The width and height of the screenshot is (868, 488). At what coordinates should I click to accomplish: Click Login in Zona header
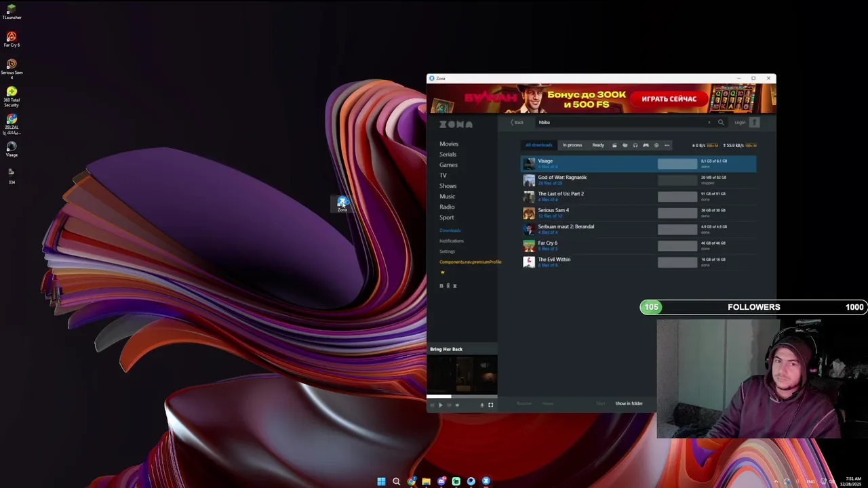tap(740, 123)
